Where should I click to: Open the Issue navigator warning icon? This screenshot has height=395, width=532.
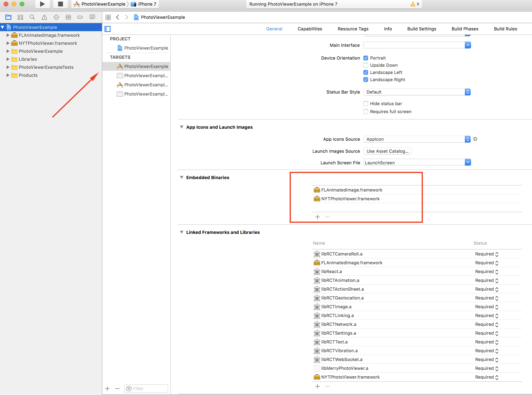click(x=44, y=17)
